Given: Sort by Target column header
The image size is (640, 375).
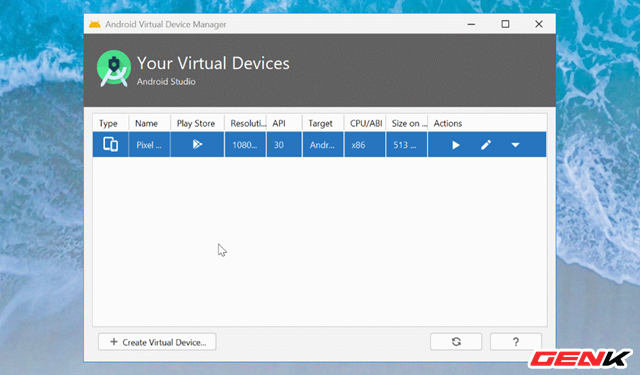Looking at the screenshot, I should [323, 123].
